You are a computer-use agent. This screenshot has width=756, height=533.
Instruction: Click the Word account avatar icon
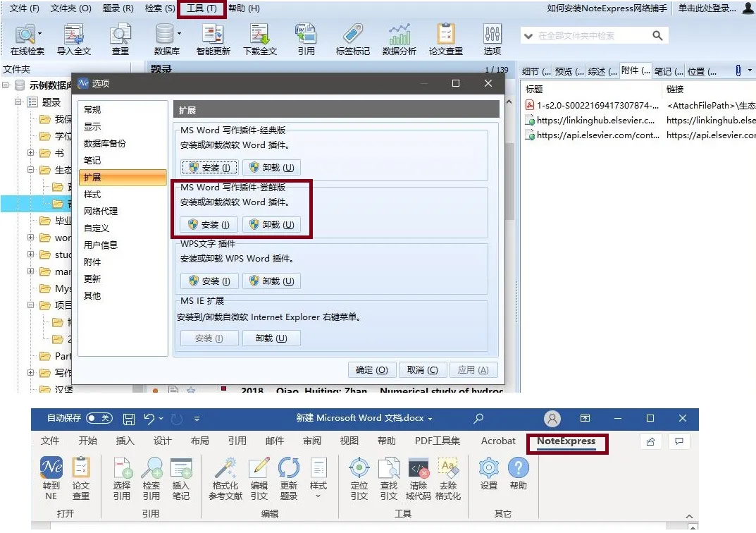[552, 418]
